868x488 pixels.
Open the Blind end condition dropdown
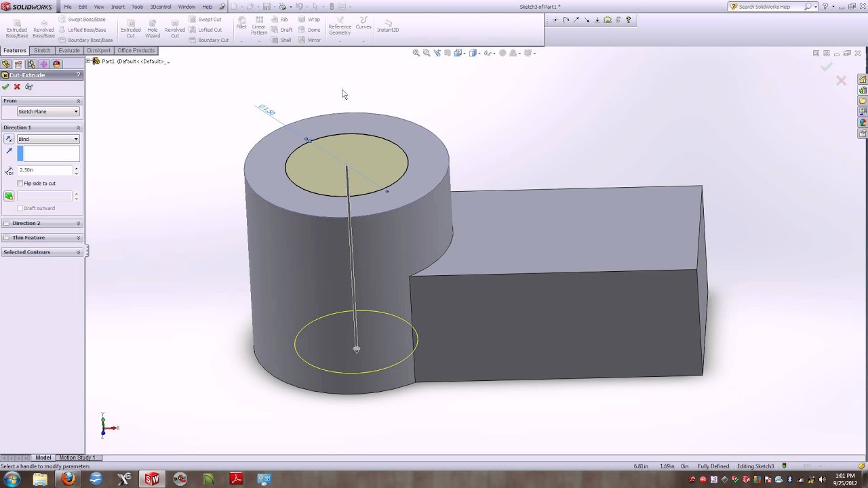48,139
